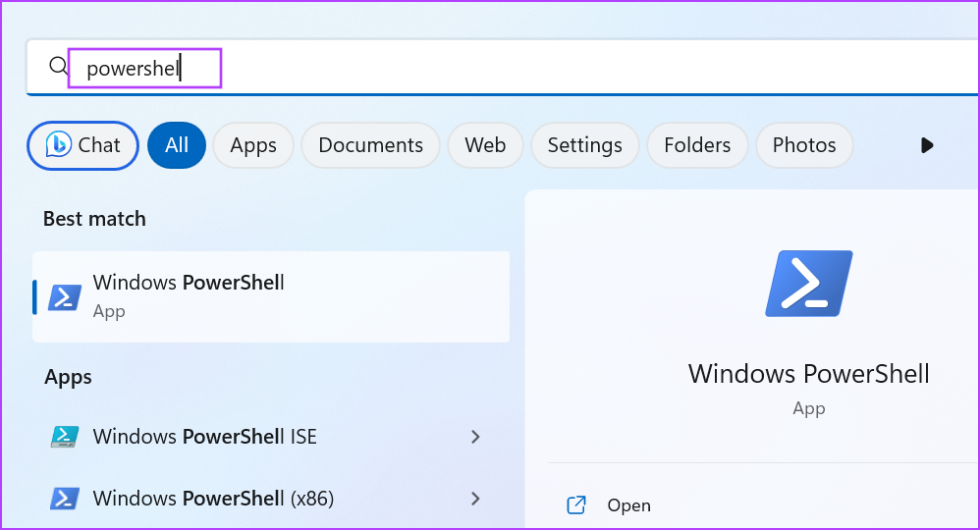Click the Bing Chat logo icon
This screenshot has height=530, width=980.
pyautogui.click(x=59, y=145)
